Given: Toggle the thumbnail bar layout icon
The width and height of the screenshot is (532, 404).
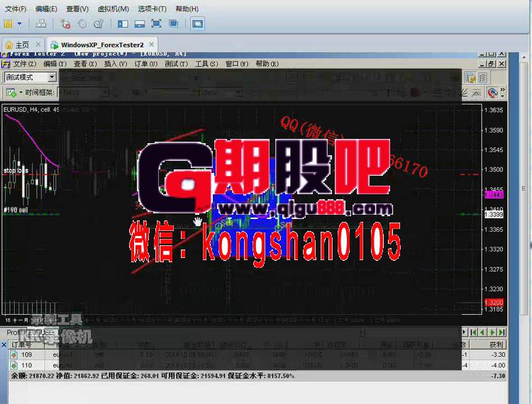Looking at the screenshot, I should coord(140,23).
